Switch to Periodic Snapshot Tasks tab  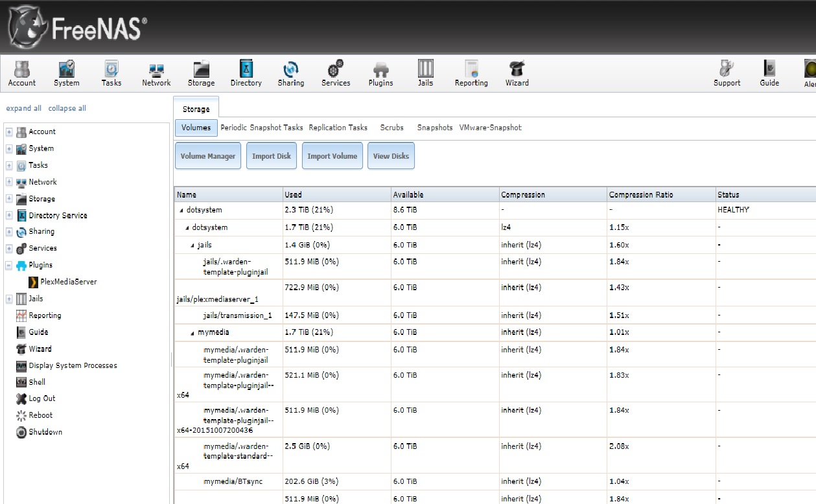click(x=262, y=128)
